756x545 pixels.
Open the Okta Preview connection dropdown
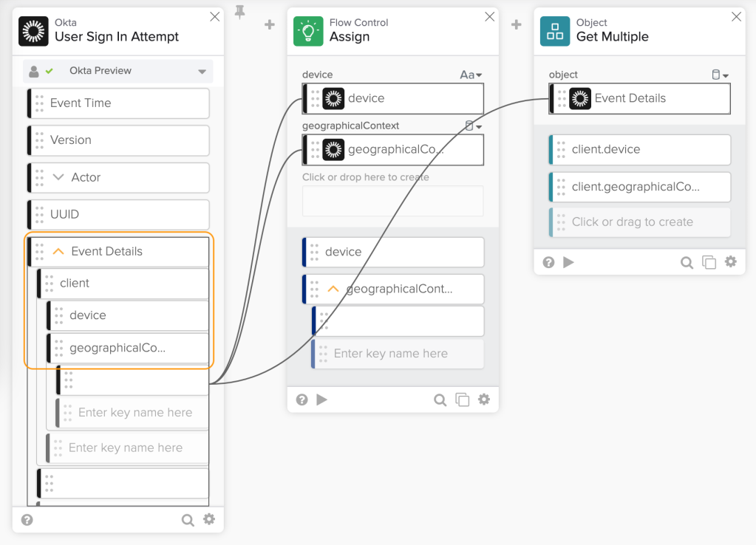(x=202, y=72)
